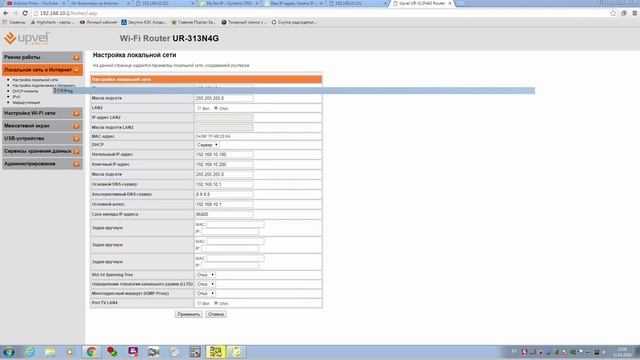Turn on Port TV LAN4 with Вкл
This screenshot has height=360, width=640.
tap(199, 303)
